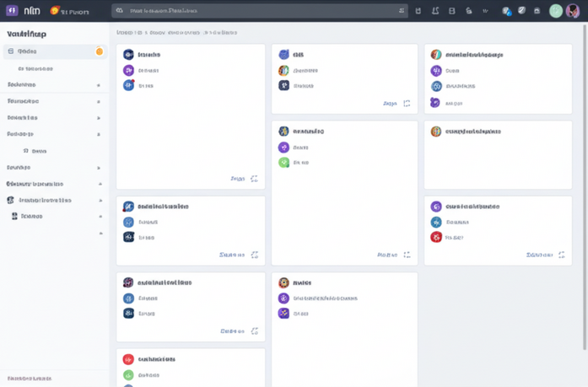Open the blue text link at the top-left card's bottom
The width and height of the screenshot is (588, 387).
coord(237,179)
